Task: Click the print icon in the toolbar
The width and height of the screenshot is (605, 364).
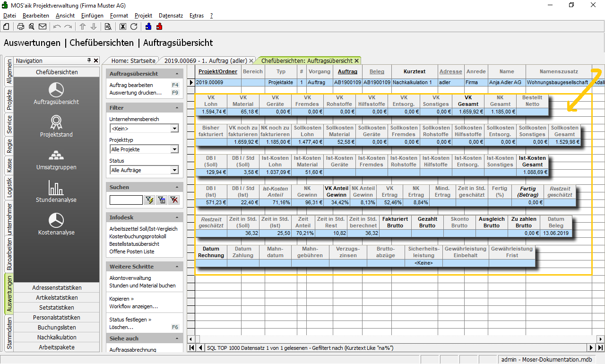Action: point(21,26)
